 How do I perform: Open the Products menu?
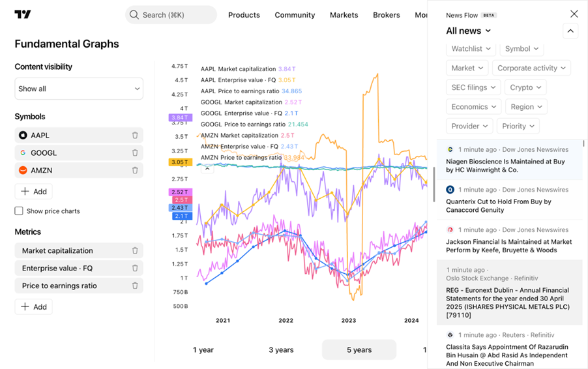point(244,15)
